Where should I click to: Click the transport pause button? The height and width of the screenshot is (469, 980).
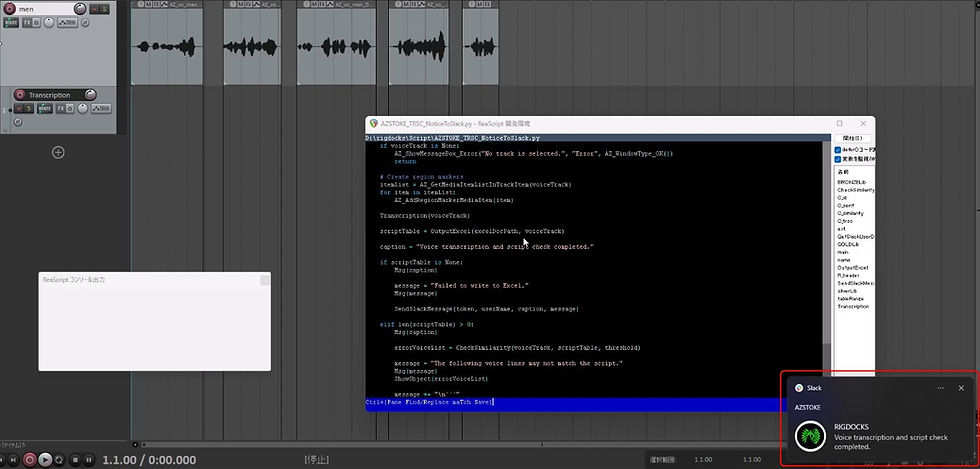pyautogui.click(x=89, y=460)
